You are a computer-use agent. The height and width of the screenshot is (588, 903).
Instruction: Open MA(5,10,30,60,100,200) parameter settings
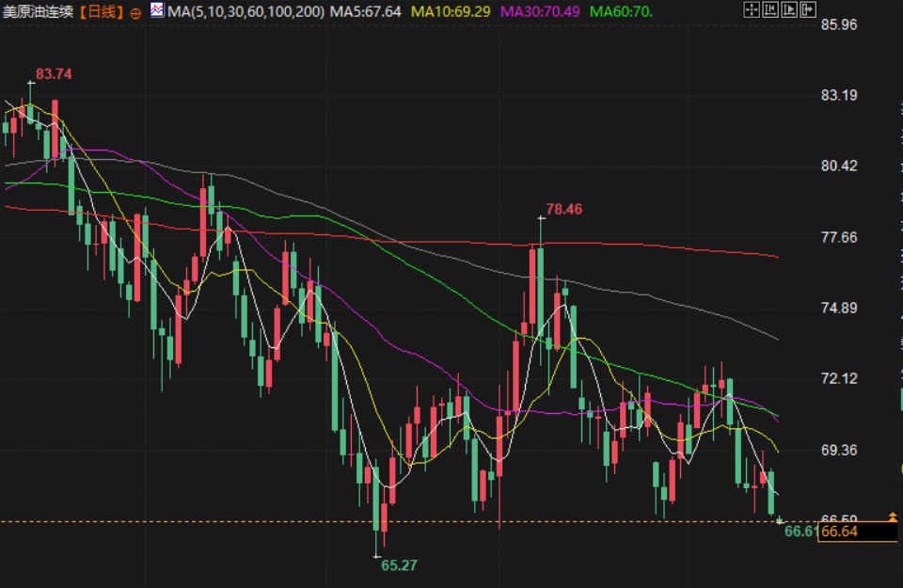click(x=246, y=11)
